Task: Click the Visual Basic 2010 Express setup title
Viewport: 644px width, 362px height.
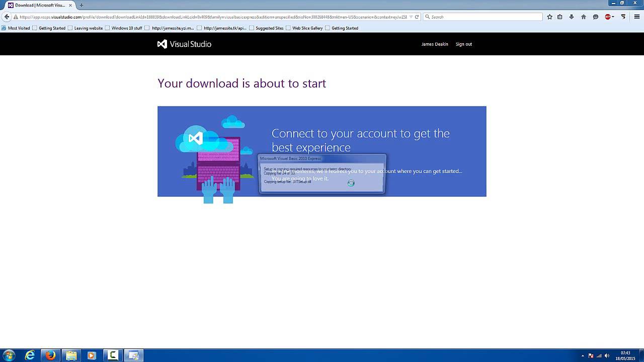Action: point(290,158)
